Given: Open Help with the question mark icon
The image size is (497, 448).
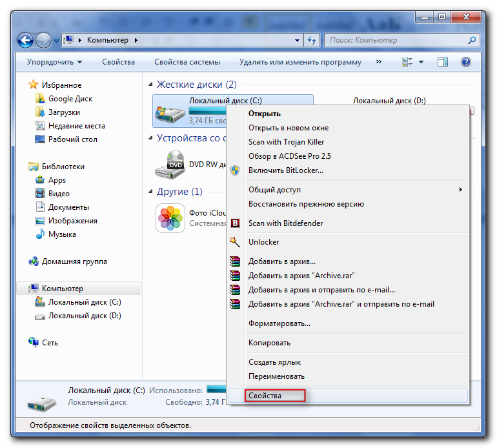Looking at the screenshot, I should [x=466, y=62].
